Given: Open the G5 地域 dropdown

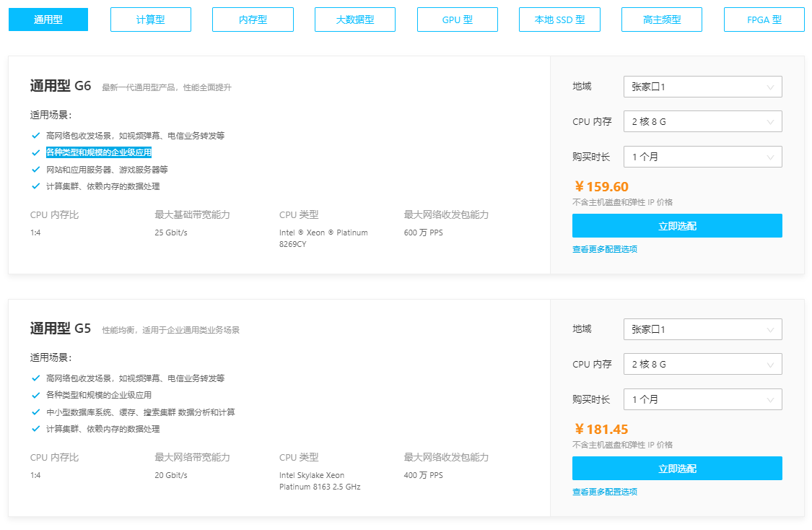Looking at the screenshot, I should click(702, 329).
